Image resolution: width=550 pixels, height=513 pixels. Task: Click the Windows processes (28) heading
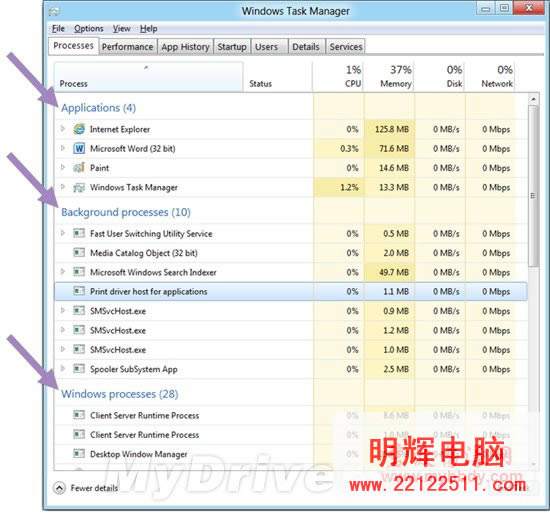[x=120, y=394]
